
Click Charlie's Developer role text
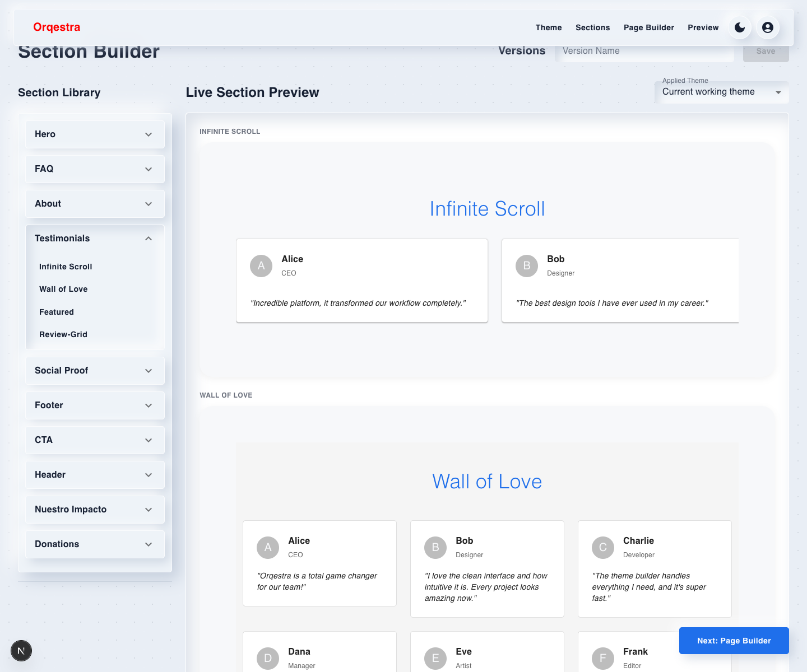(x=639, y=555)
